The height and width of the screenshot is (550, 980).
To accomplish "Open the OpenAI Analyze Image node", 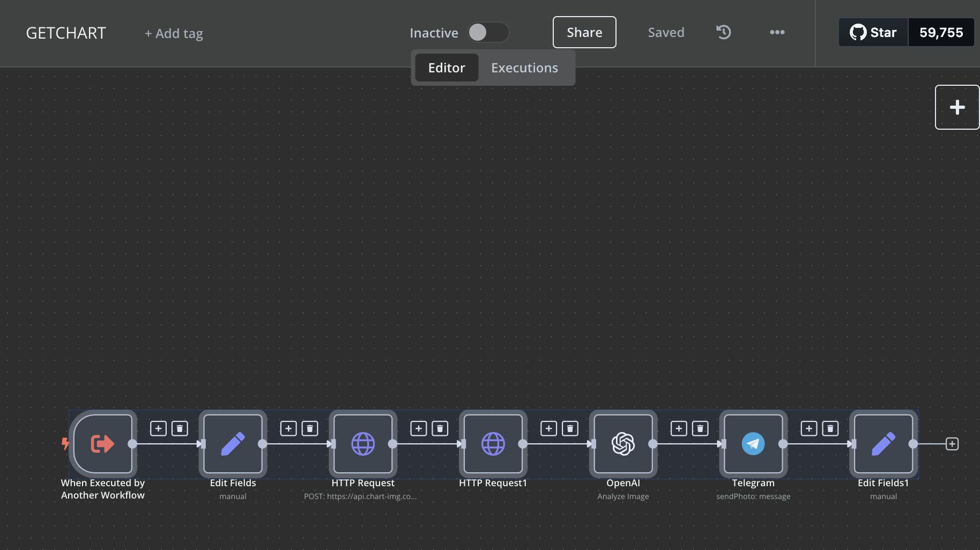I will (x=623, y=444).
